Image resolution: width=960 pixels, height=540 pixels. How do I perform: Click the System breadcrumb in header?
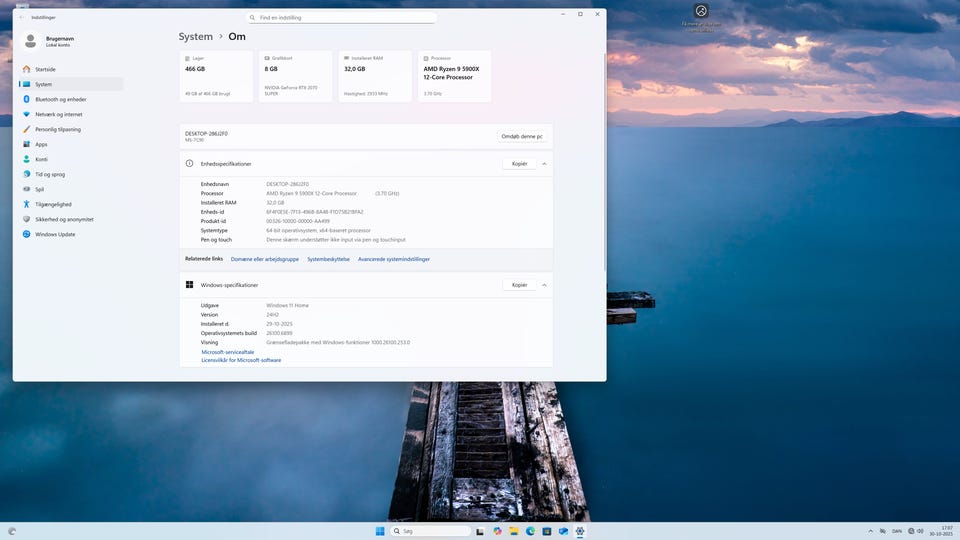click(x=196, y=37)
